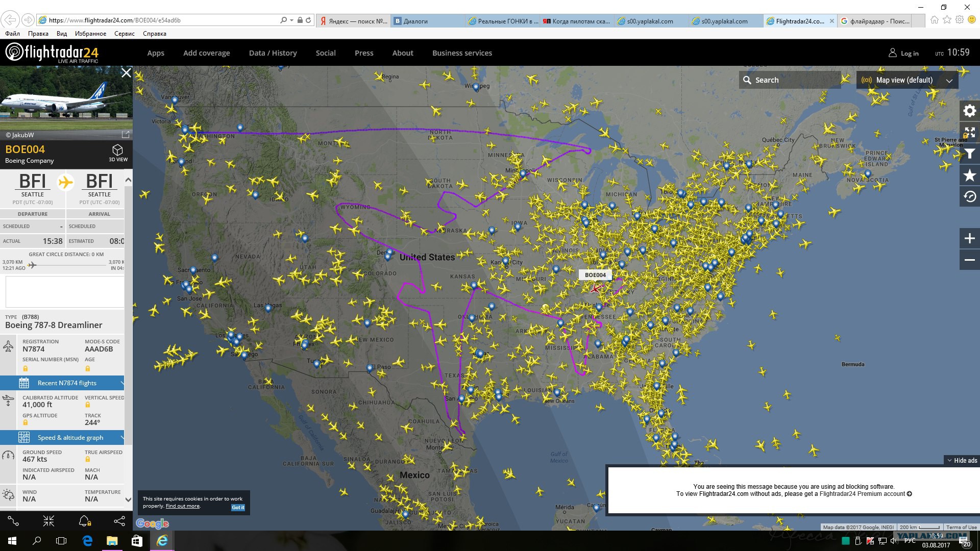Switch to the флайрадаар Google search tab
The height and width of the screenshot is (551, 980).
(874, 21)
